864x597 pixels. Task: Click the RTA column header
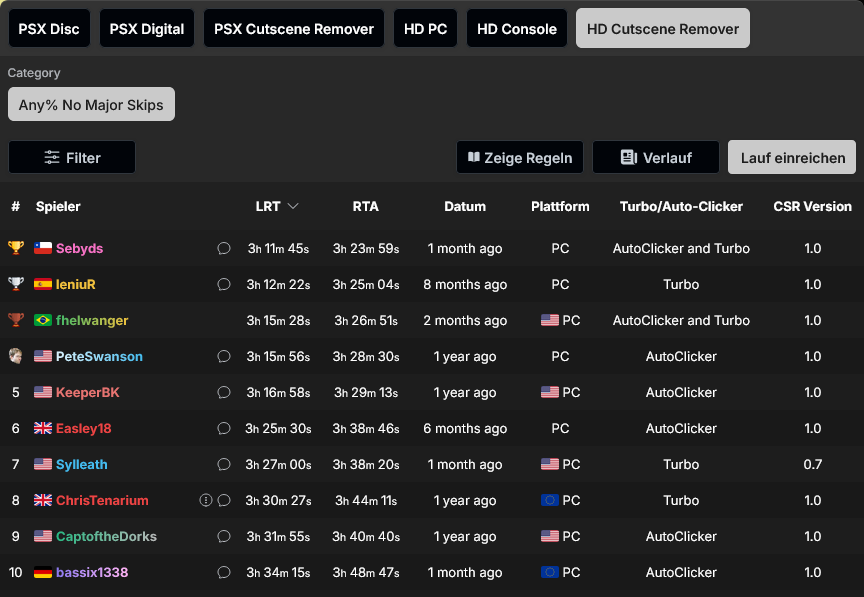click(365, 206)
